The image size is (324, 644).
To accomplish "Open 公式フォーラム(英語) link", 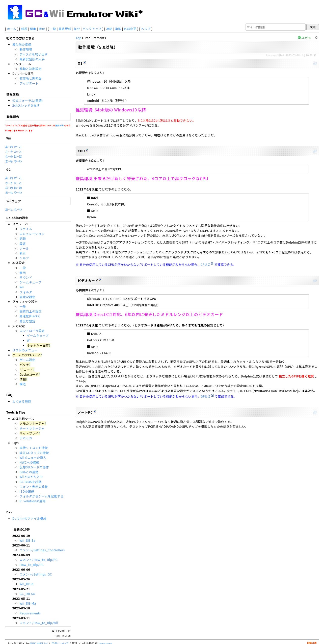I will click(x=28, y=101).
